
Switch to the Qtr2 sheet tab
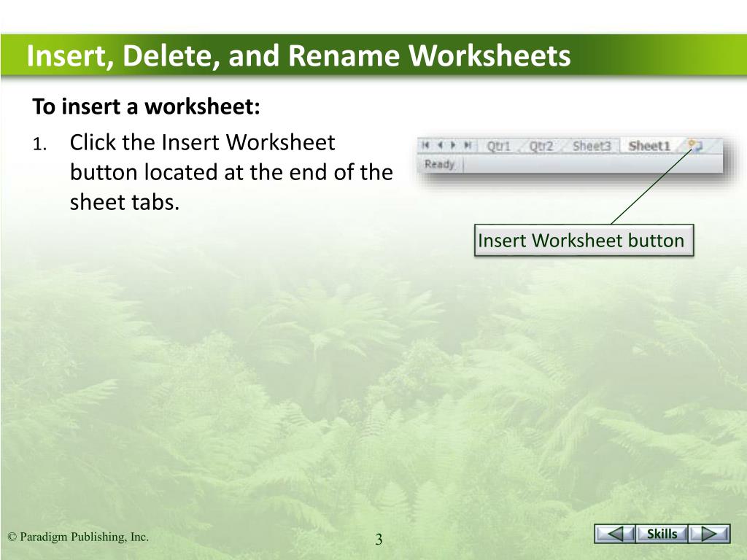click(x=541, y=146)
